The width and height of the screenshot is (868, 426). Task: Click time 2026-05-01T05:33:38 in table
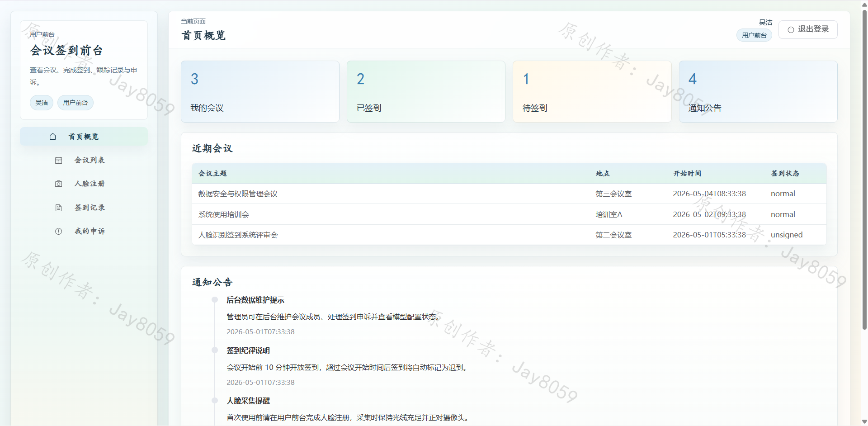pos(709,235)
